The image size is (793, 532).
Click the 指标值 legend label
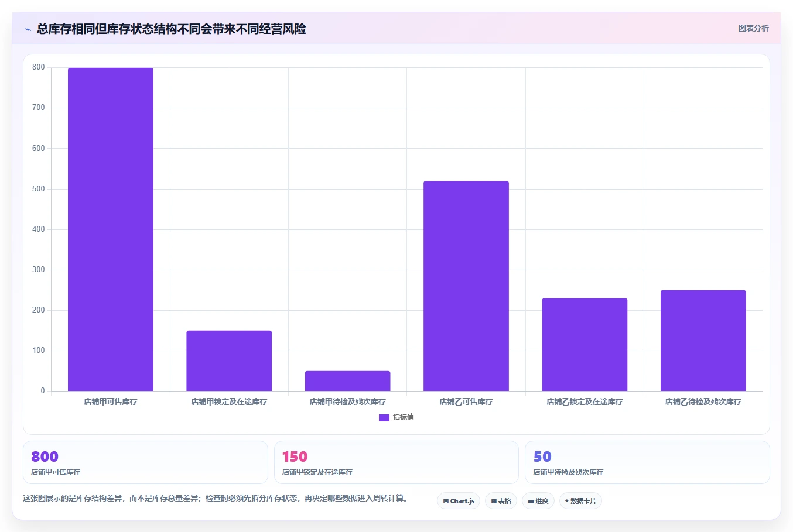tap(404, 417)
